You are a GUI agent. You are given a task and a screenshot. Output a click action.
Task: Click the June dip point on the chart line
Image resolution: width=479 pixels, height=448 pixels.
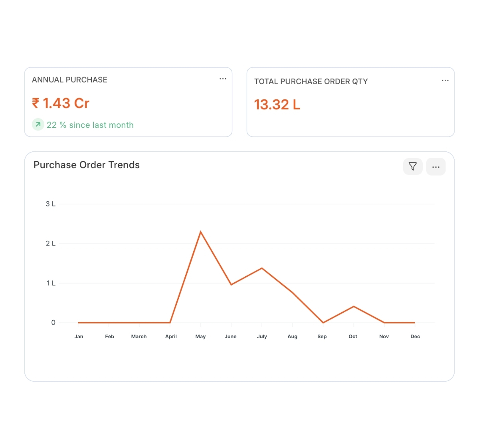point(231,284)
